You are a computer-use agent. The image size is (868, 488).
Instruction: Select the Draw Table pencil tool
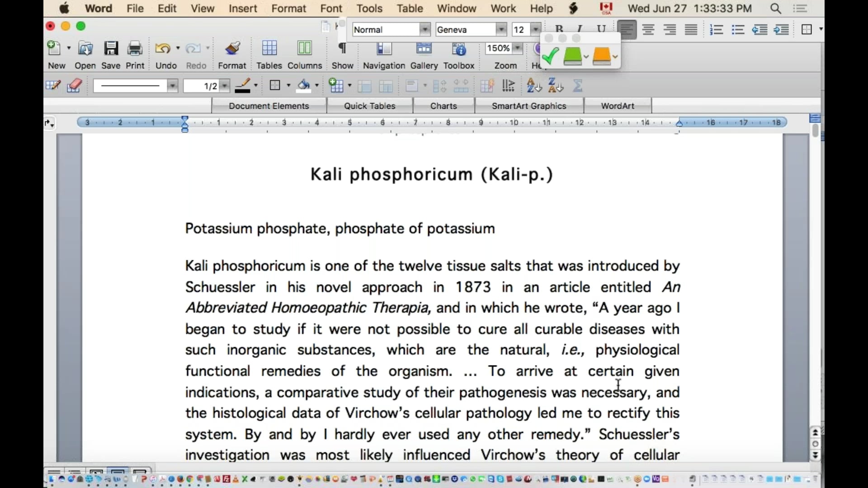[53, 85]
